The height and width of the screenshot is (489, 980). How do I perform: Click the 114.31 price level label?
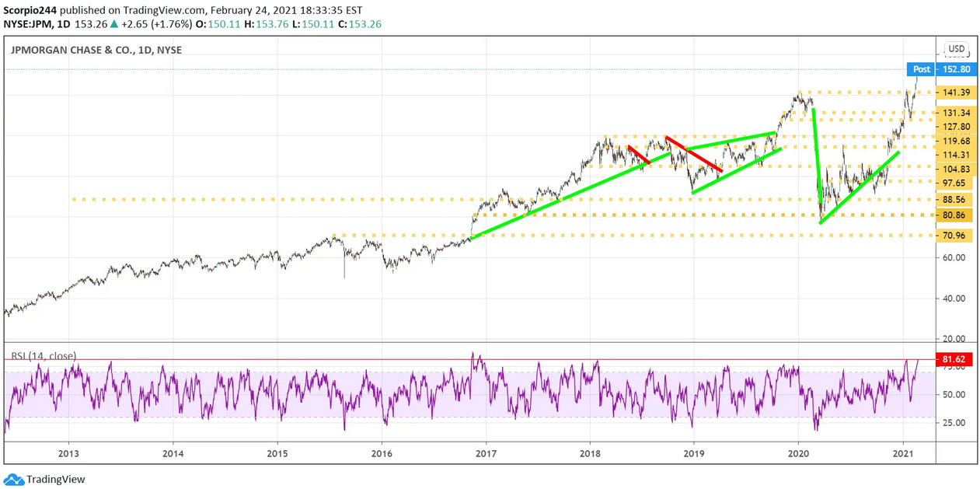click(956, 155)
